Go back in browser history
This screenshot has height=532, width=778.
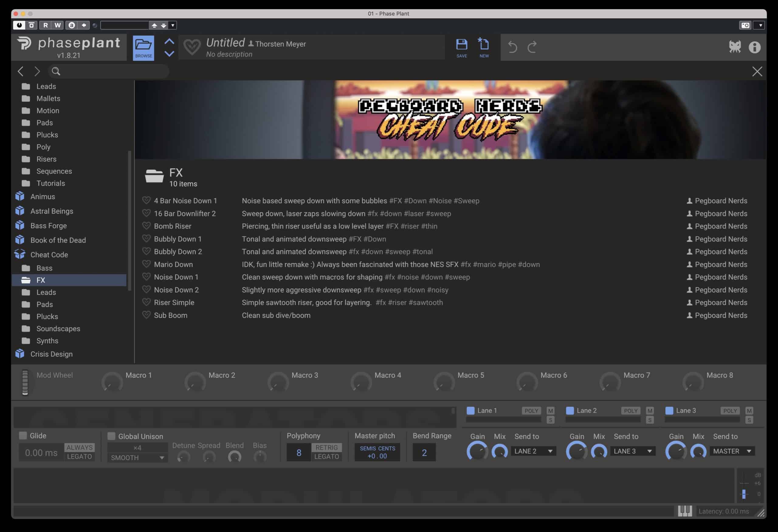(x=20, y=71)
